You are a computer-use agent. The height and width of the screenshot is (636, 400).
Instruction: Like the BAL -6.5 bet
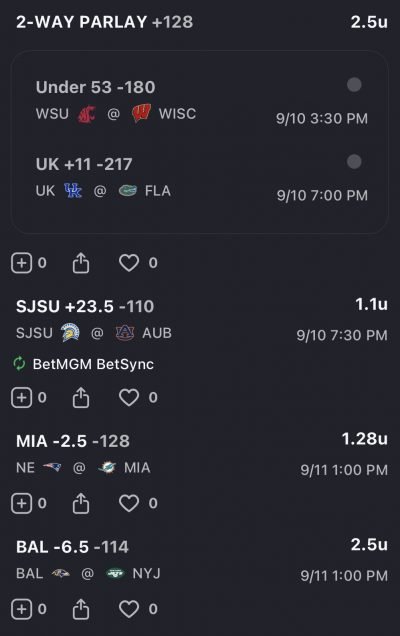pyautogui.click(x=129, y=609)
